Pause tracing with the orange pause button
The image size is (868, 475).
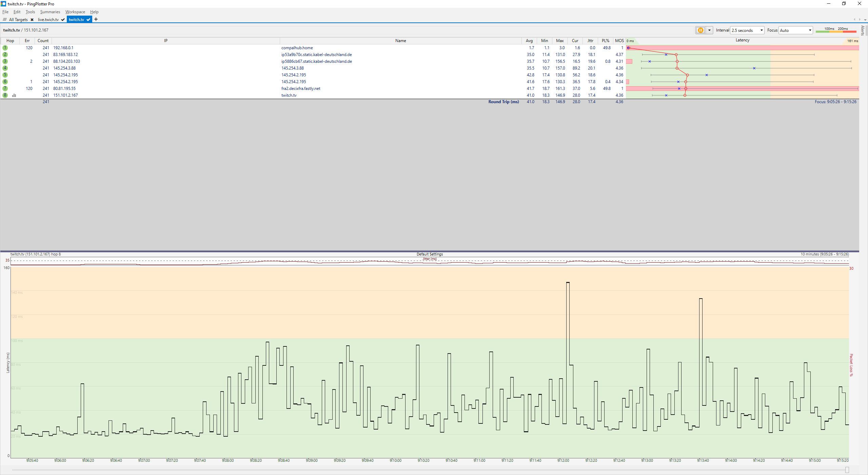700,30
